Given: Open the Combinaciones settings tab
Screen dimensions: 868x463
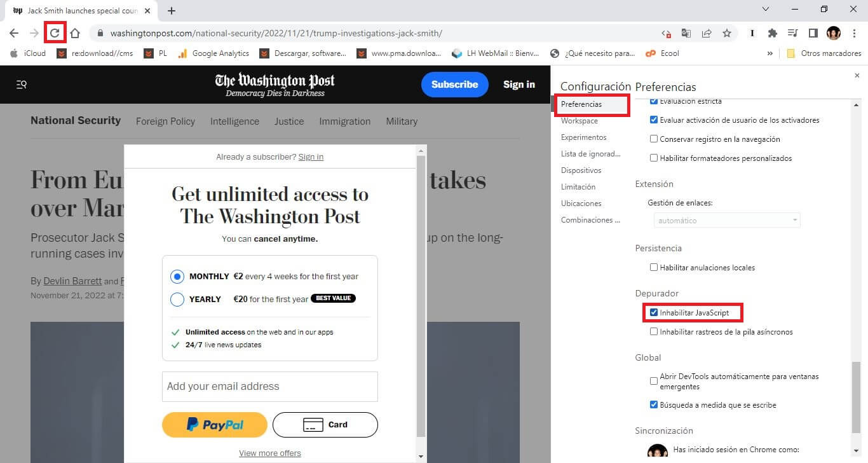Looking at the screenshot, I should point(591,220).
